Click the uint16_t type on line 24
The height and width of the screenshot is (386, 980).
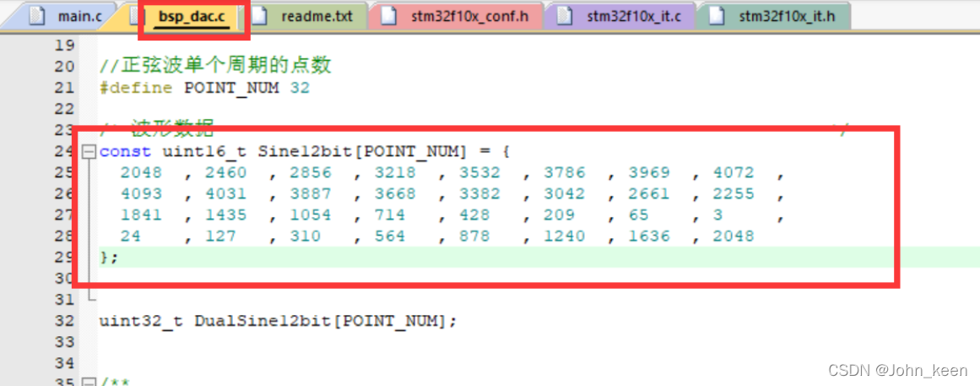(205, 151)
